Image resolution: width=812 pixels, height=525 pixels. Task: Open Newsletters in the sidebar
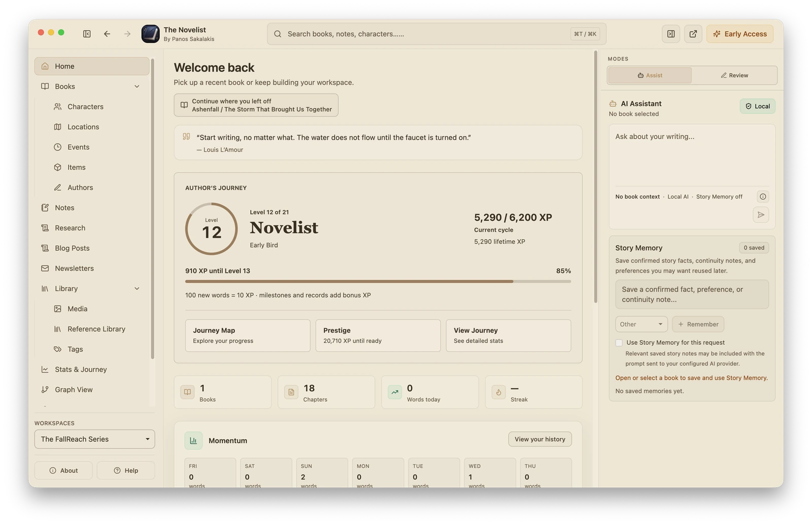click(92, 269)
